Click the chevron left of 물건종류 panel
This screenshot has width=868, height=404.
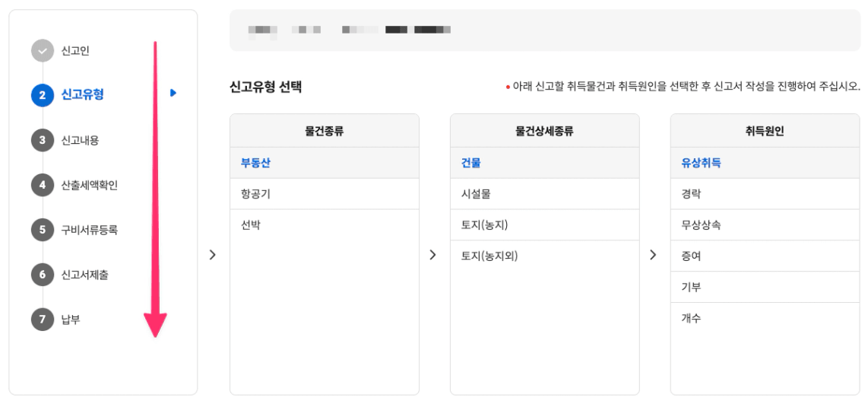click(213, 255)
